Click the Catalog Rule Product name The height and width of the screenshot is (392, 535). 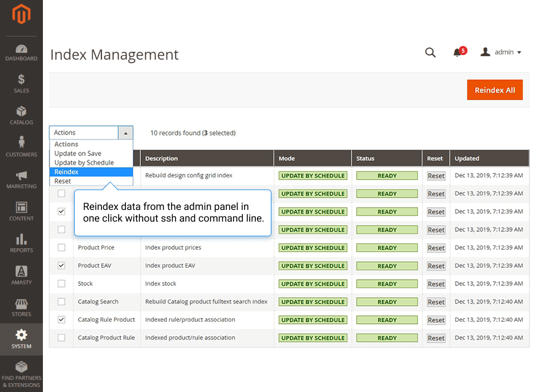106,320
